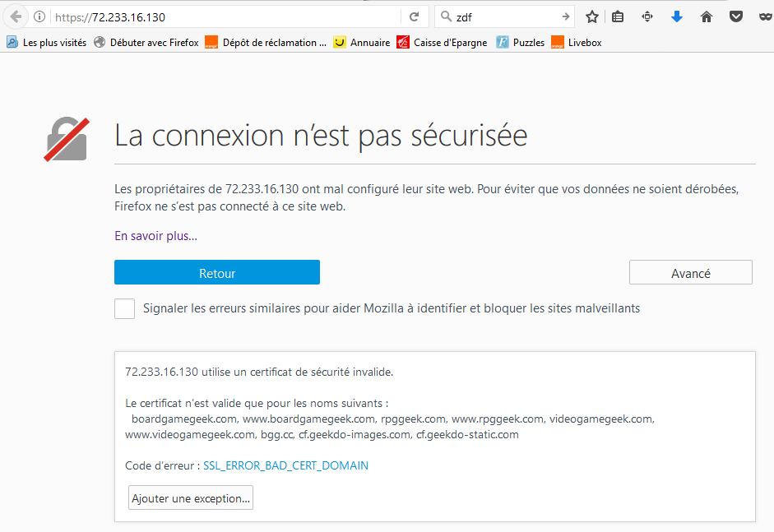Open the downloads arrow
Screen dimensions: 774x532
677,16
